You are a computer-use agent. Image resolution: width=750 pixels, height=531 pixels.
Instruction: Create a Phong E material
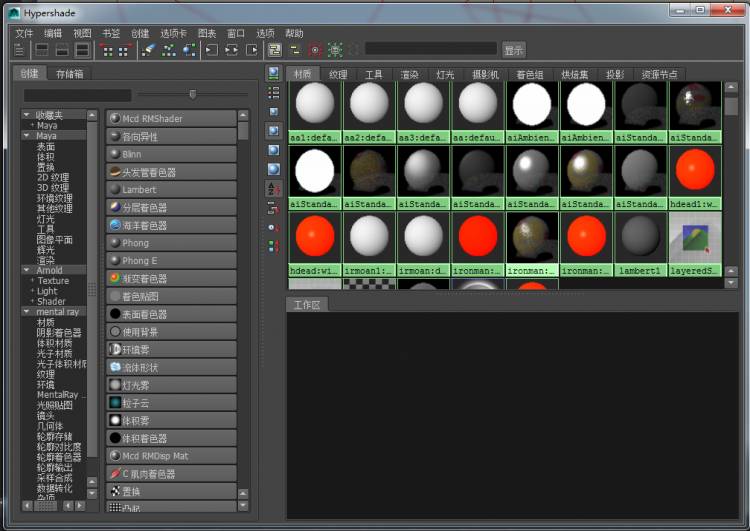tap(171, 261)
